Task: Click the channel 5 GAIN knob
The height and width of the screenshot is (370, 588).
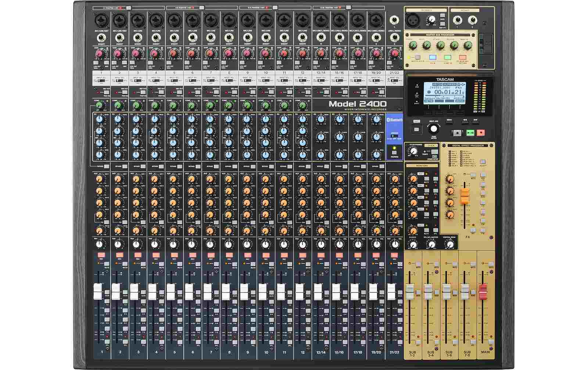Action: pos(173,54)
